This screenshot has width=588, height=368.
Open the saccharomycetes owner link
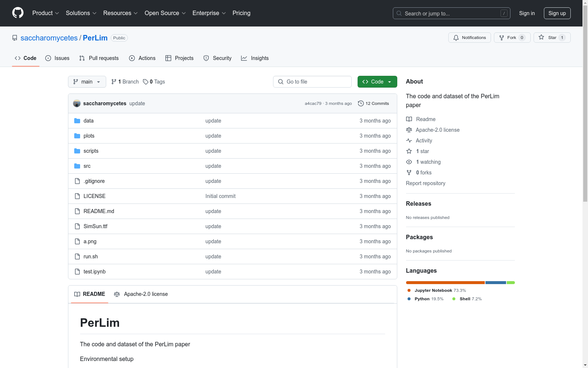tap(49, 38)
